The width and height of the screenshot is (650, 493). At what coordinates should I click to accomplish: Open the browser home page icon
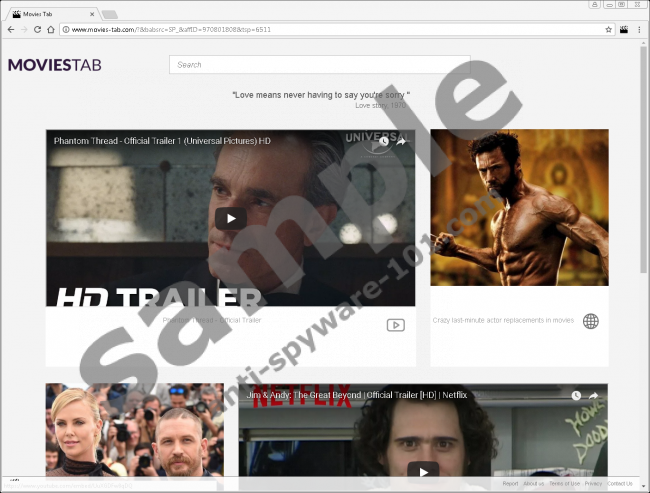51,29
